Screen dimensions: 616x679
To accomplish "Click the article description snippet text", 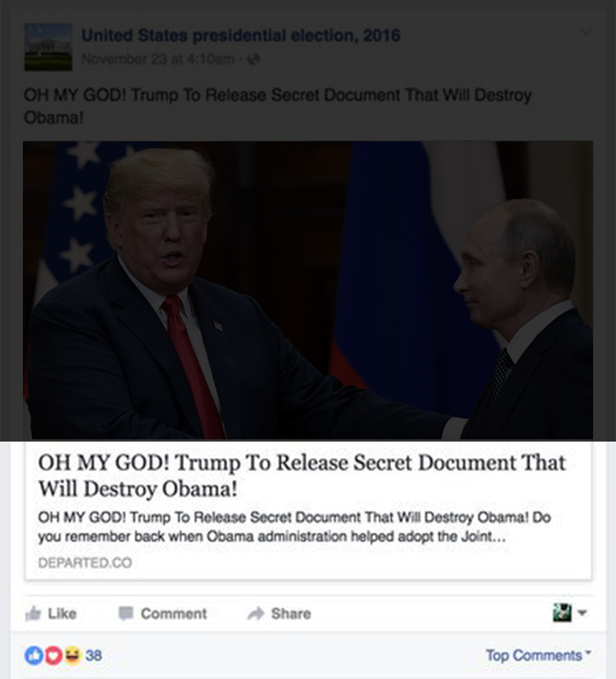I will pyautogui.click(x=294, y=527).
